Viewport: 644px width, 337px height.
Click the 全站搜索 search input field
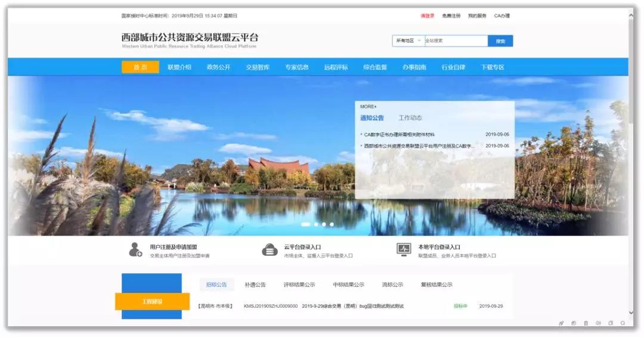tap(456, 41)
